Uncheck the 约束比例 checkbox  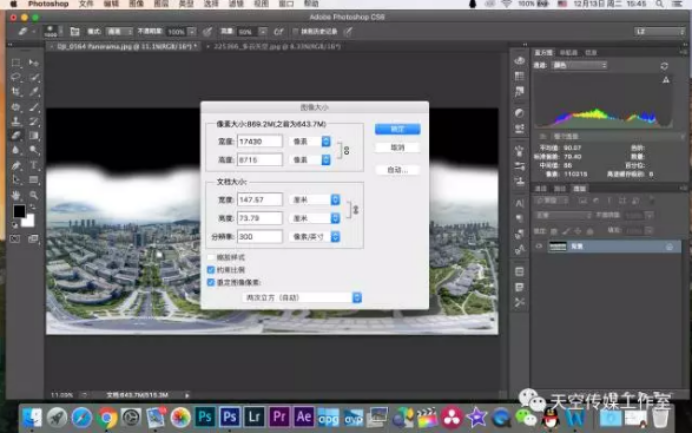pyautogui.click(x=210, y=269)
